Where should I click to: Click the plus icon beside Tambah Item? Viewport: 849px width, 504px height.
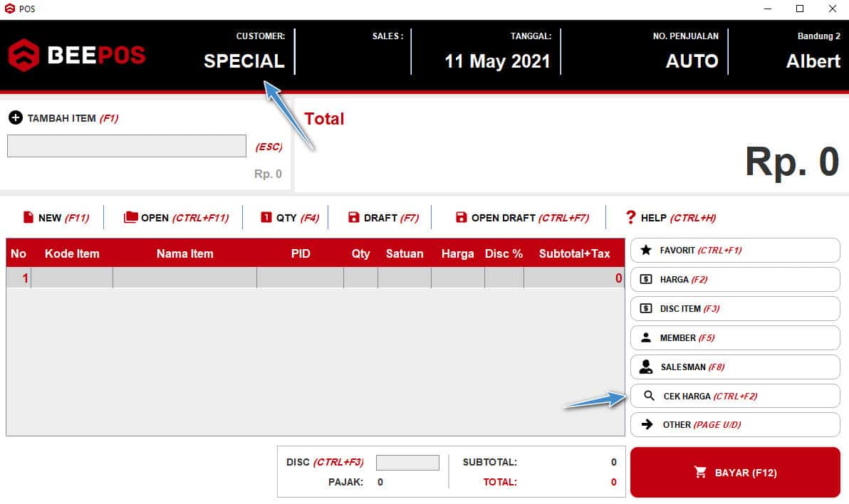click(x=16, y=117)
